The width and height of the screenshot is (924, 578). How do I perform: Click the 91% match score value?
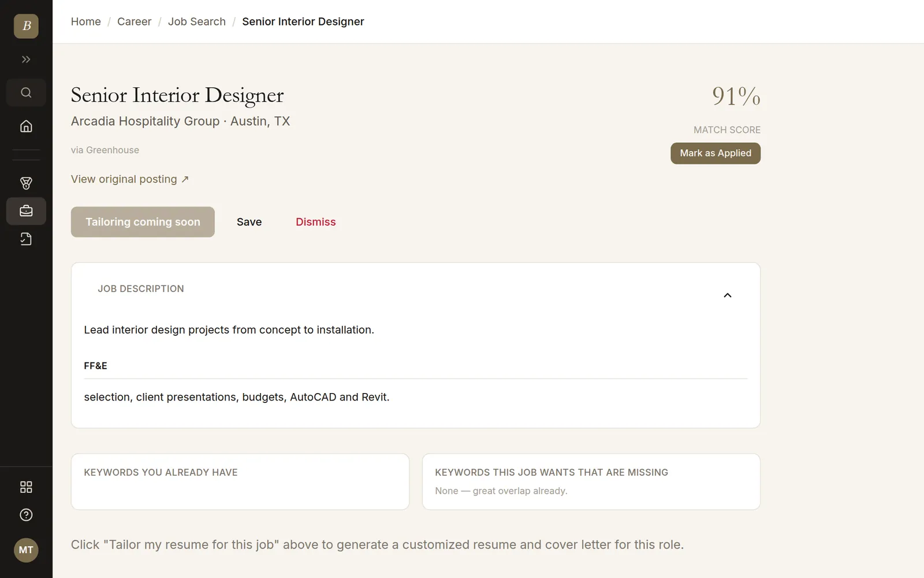[x=736, y=96]
